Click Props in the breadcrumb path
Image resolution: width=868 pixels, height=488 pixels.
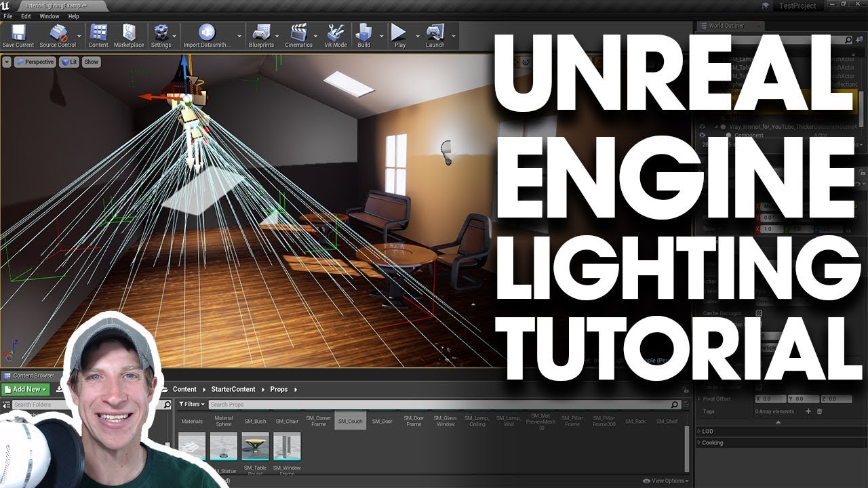click(x=279, y=390)
